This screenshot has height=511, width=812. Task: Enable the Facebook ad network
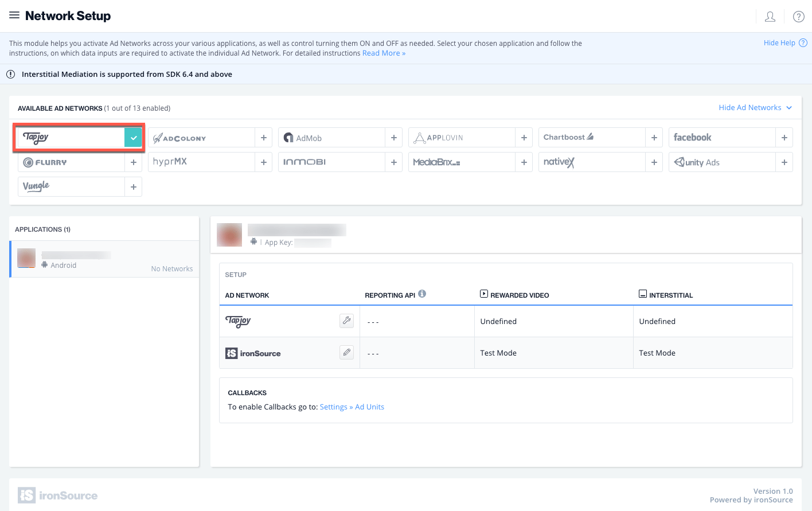784,138
